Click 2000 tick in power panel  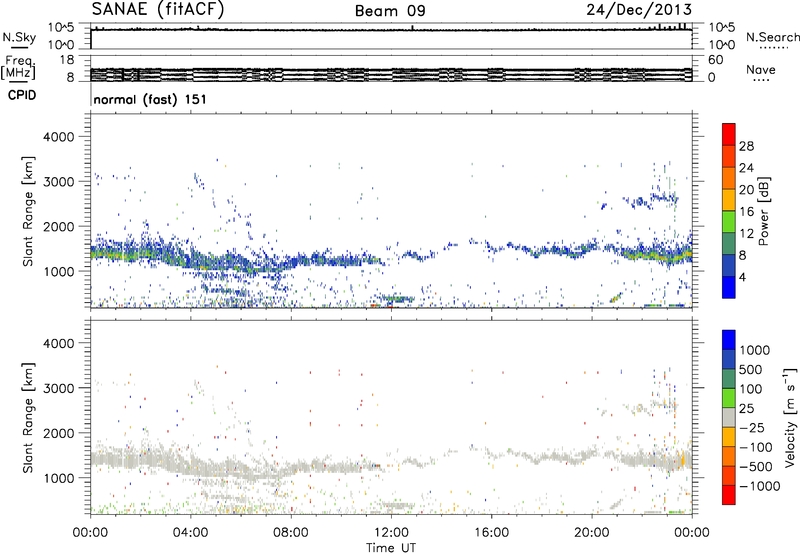[x=58, y=226]
